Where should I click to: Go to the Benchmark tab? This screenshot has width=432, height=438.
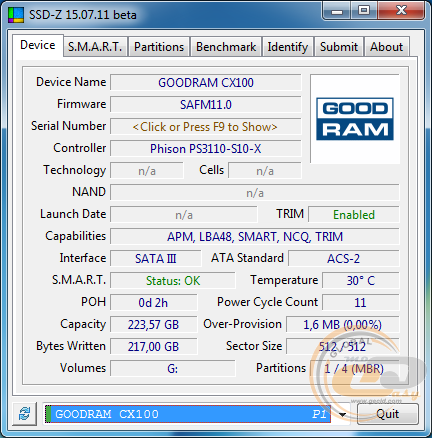[x=226, y=47]
